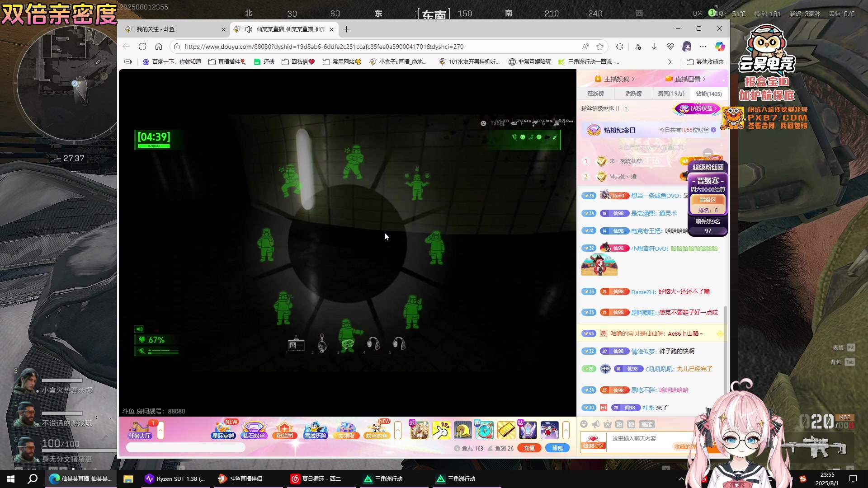Open the 主播投稿 link
The width and height of the screenshot is (868, 488).
(614, 79)
